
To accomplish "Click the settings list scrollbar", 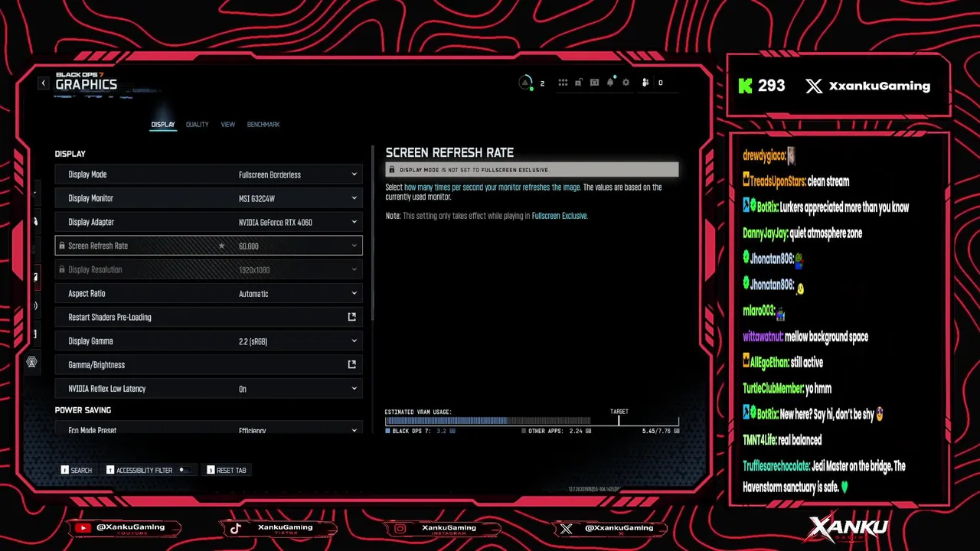I will pos(373,233).
